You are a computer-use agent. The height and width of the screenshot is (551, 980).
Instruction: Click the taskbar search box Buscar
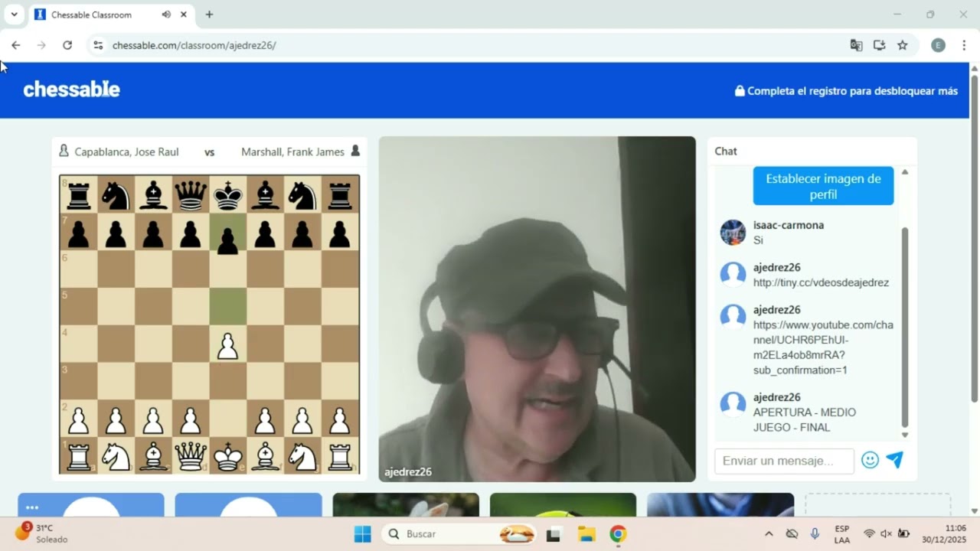coord(460,533)
